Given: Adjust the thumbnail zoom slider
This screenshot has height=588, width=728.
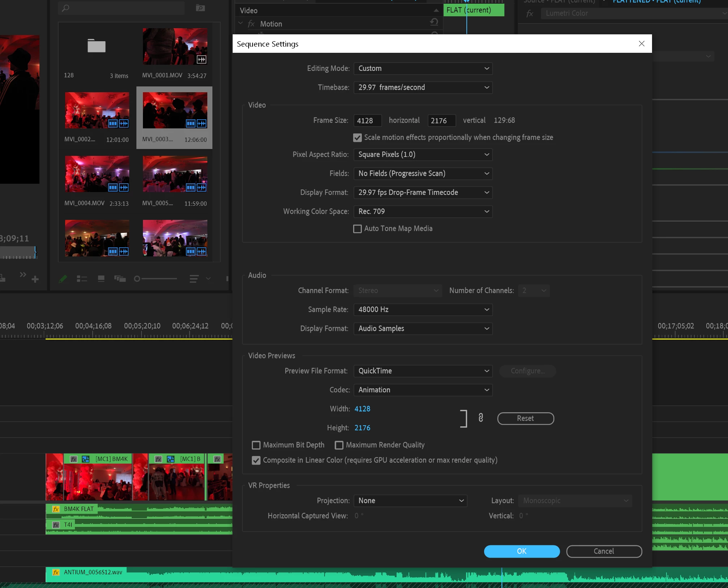Looking at the screenshot, I should (x=137, y=278).
